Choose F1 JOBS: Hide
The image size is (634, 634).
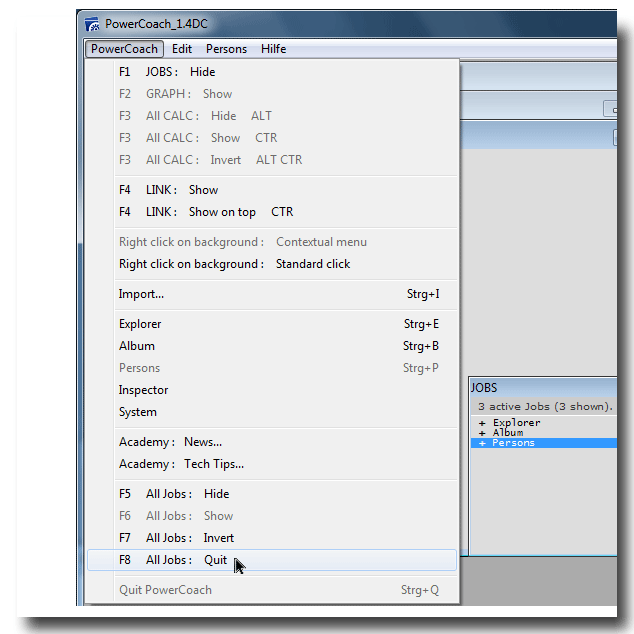pyautogui.click(x=272, y=72)
